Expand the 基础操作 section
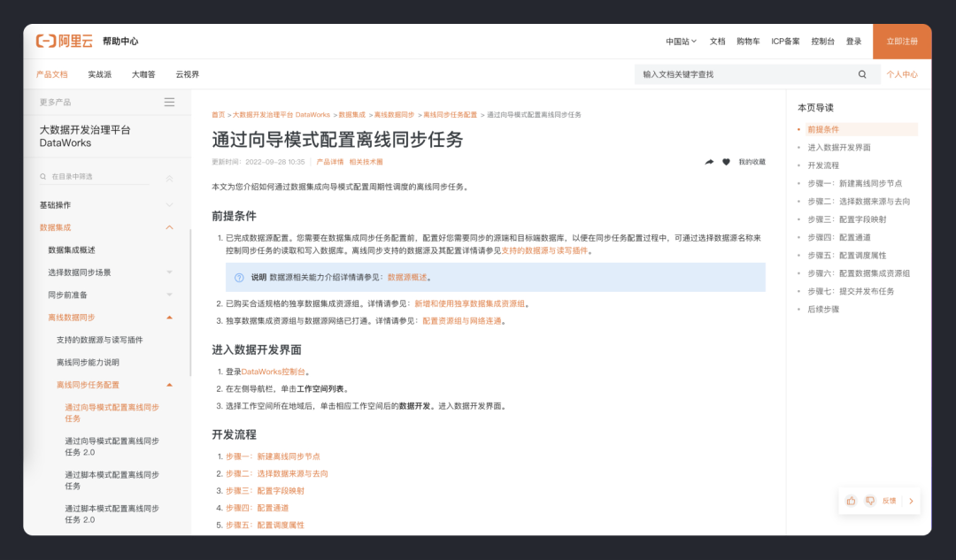This screenshot has width=956, height=560. 169,205
